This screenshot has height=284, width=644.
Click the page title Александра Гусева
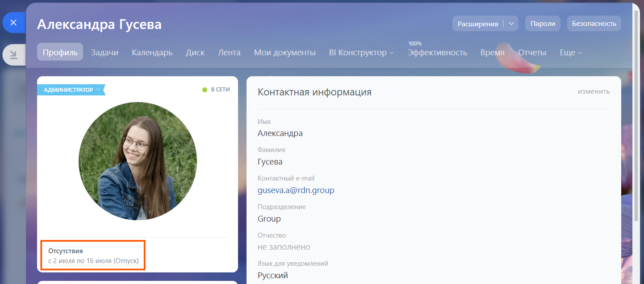(99, 25)
